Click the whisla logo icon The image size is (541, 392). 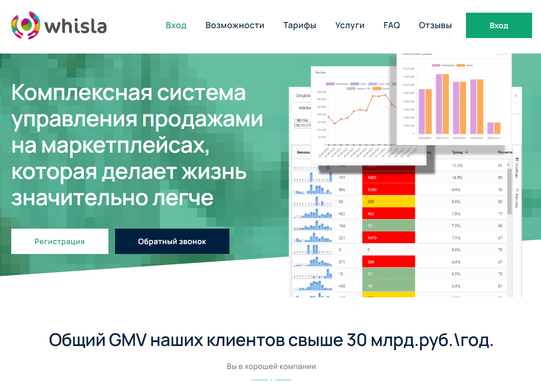[x=25, y=25]
